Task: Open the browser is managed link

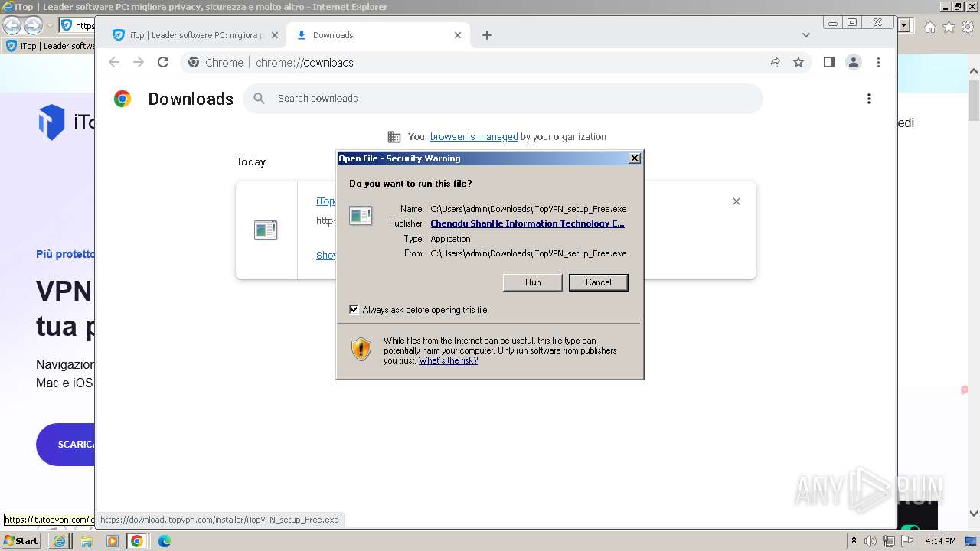Action: 474,137
